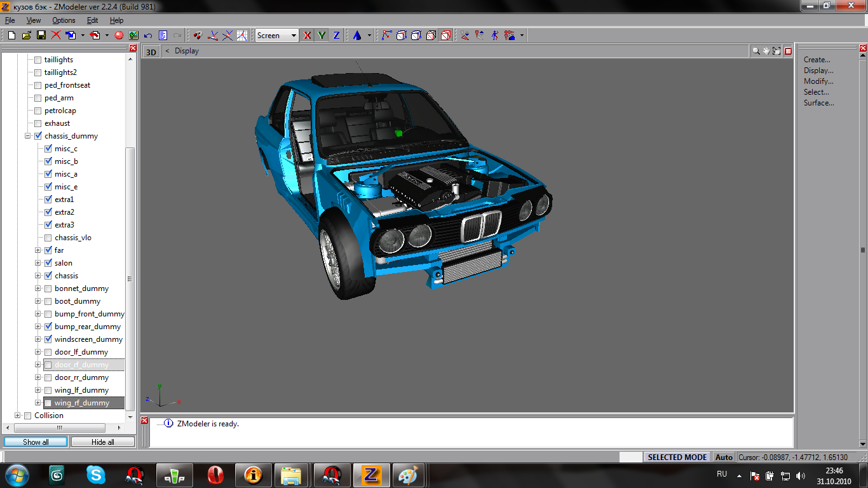Image resolution: width=868 pixels, height=488 pixels.
Task: Open the Screen axis-mode dropdown
Action: point(294,36)
